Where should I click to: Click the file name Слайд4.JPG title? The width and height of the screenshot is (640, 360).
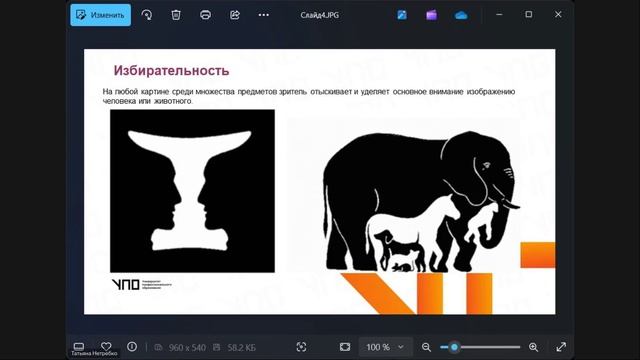click(x=320, y=15)
